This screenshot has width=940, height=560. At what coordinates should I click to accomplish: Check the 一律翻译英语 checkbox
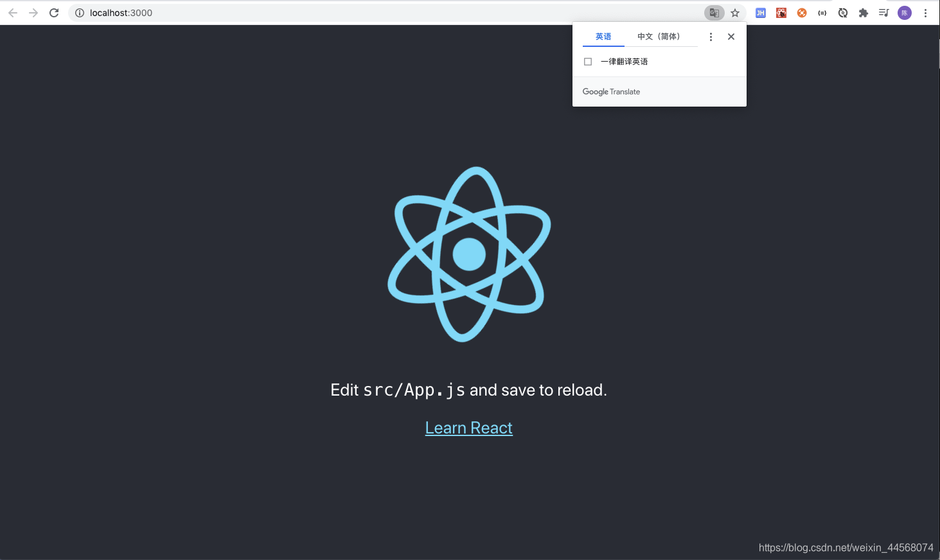point(588,62)
